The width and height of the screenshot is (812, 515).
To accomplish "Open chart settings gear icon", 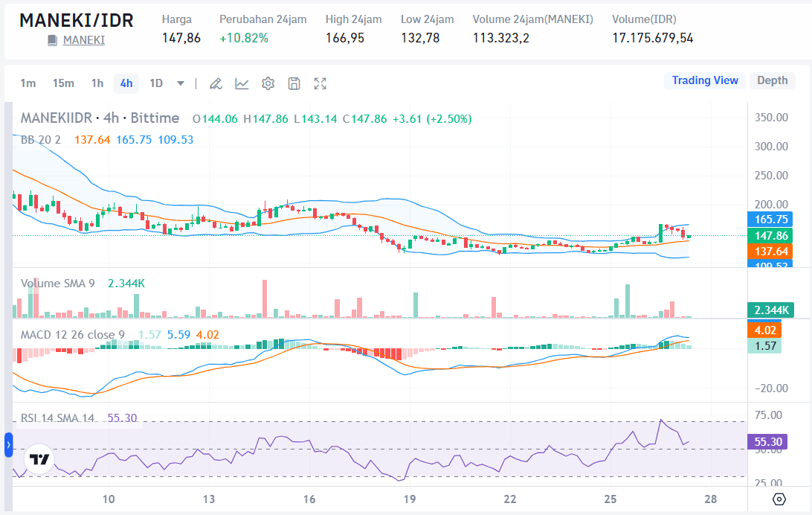I will coord(268,83).
